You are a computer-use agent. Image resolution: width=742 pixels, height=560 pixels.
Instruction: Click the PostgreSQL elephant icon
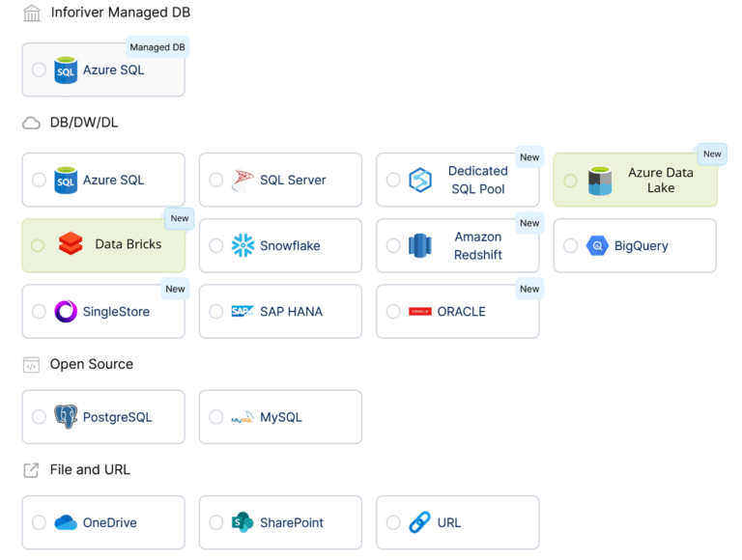point(66,417)
